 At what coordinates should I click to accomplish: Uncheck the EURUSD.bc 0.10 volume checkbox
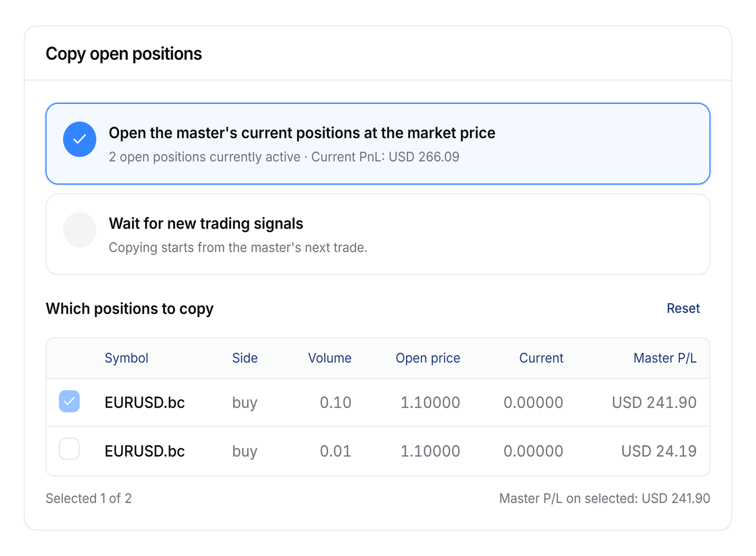[69, 401]
